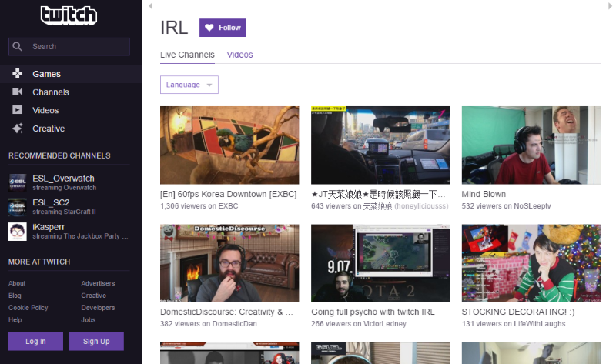Click title 'DomesticDiscourse: Creativity & ...'
The height and width of the screenshot is (364, 616).
tap(226, 312)
